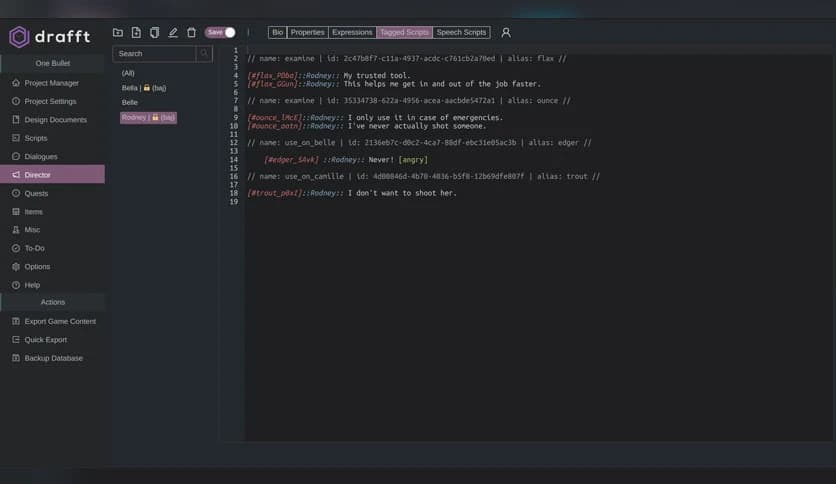Image resolution: width=836 pixels, height=484 pixels.
Task: Open Project Settings in the sidebar
Action: [52, 101]
